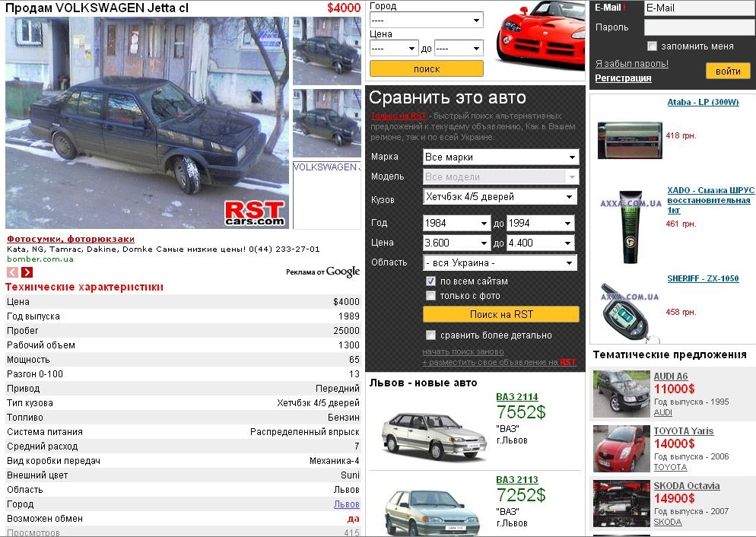Click the broken VOLKSWAGEN image placeholder

pos(327,195)
